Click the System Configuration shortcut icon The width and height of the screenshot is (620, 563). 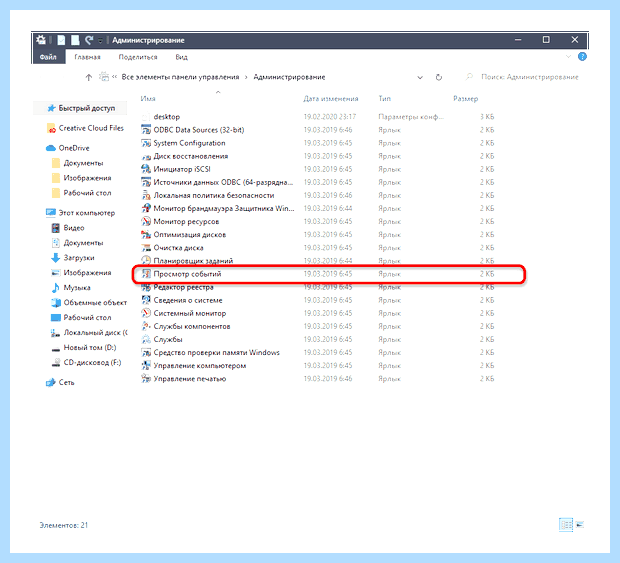(x=146, y=143)
